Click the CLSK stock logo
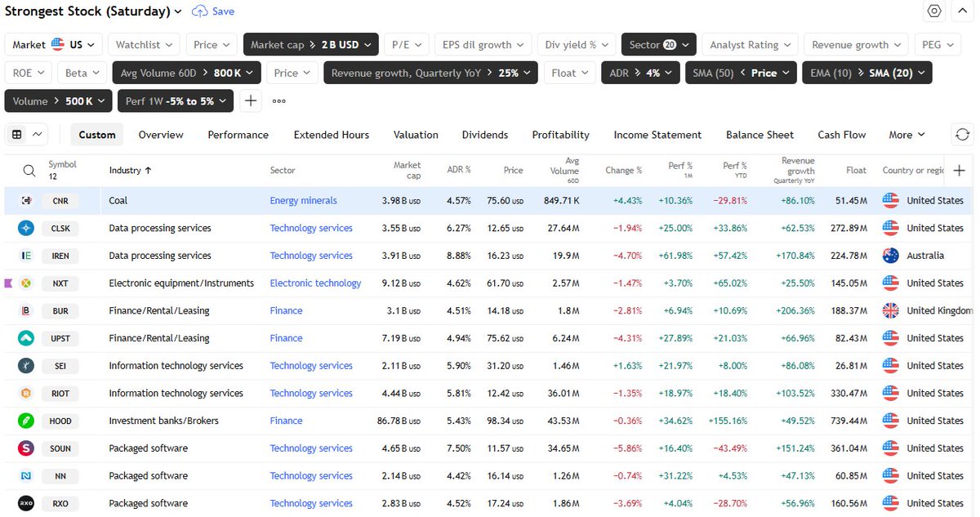Viewport: 980px width, 517px height. 27,229
